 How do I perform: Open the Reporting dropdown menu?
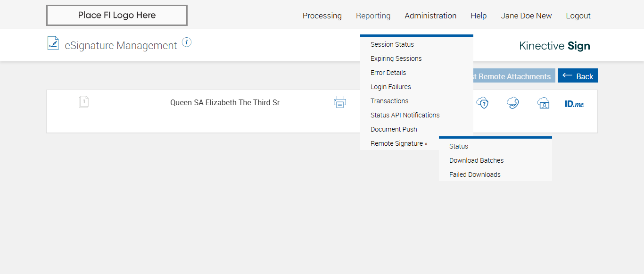[373, 16]
